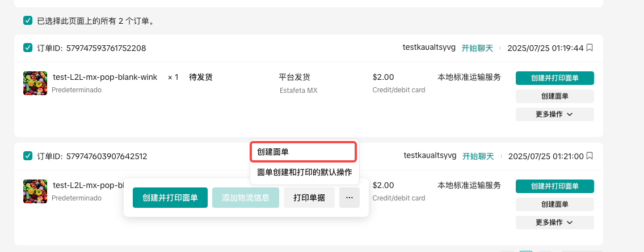Viewport: 644px width, 252px height.
Task: Click second order's product thumbnail image
Action: click(x=35, y=191)
